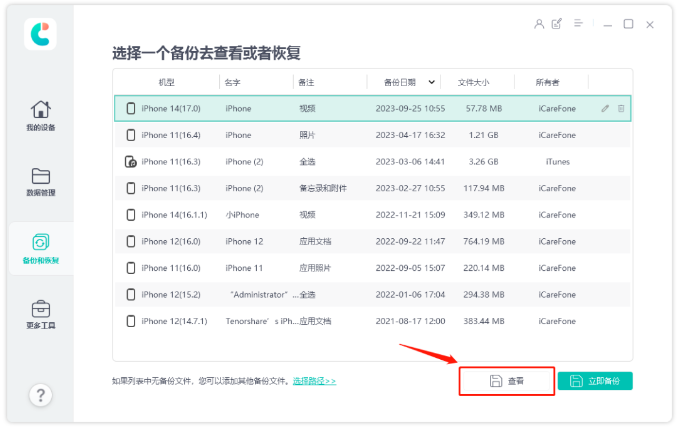Image resolution: width=677 pixels, height=429 pixels.
Task: Click the 文件大小 column header
Action: [x=473, y=82]
